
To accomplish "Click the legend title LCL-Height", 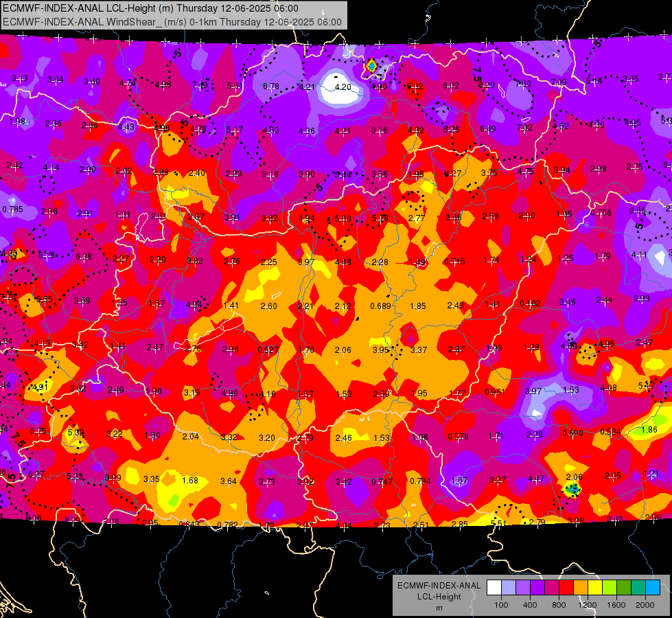I will [439, 597].
